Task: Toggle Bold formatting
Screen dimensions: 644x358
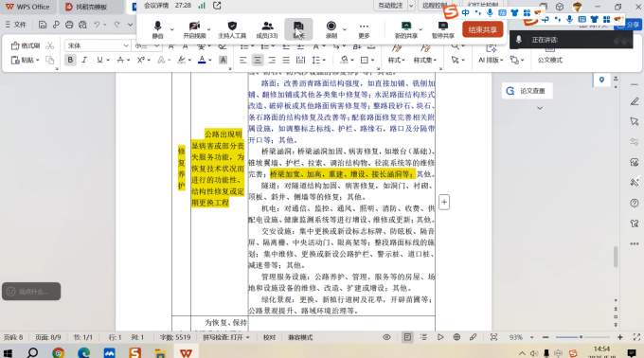Action: 70,60
